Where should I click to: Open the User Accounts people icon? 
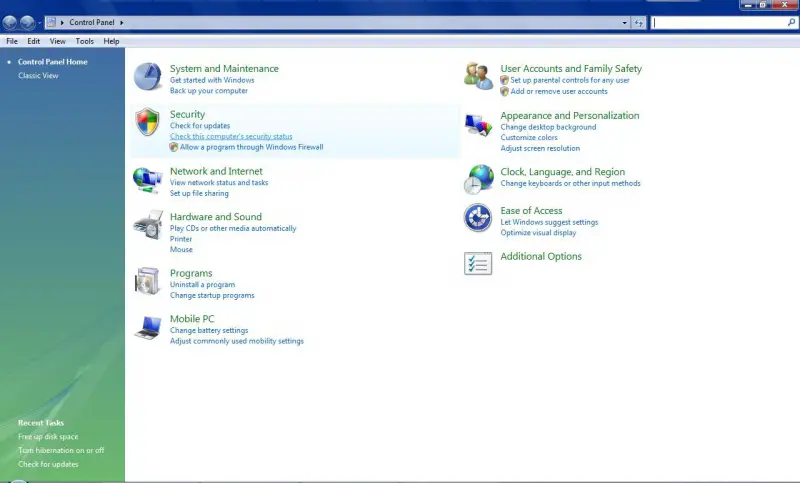click(x=478, y=77)
